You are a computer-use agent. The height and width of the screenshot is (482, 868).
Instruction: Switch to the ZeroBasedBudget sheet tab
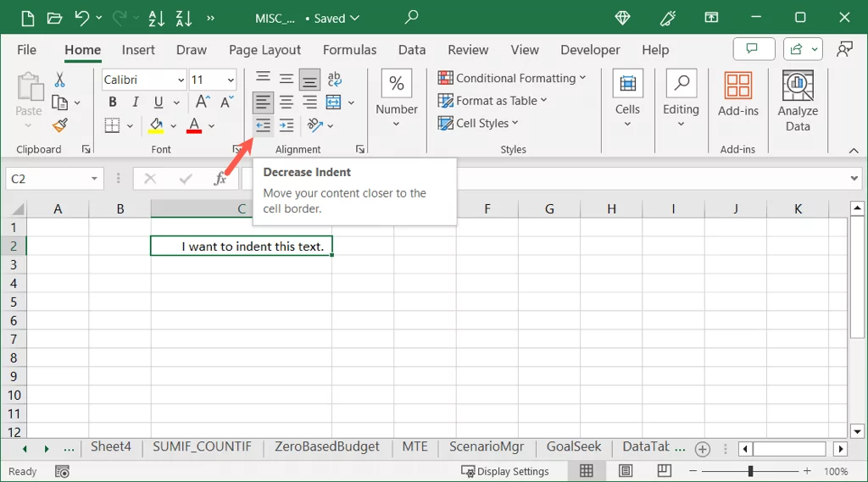pos(327,447)
